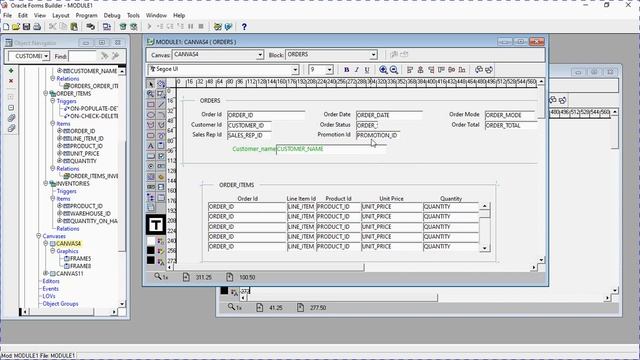Image resolution: width=640 pixels, height=360 pixels.
Task: Click the Bring to Front icon in layout toolbar
Action: [x=479, y=70]
